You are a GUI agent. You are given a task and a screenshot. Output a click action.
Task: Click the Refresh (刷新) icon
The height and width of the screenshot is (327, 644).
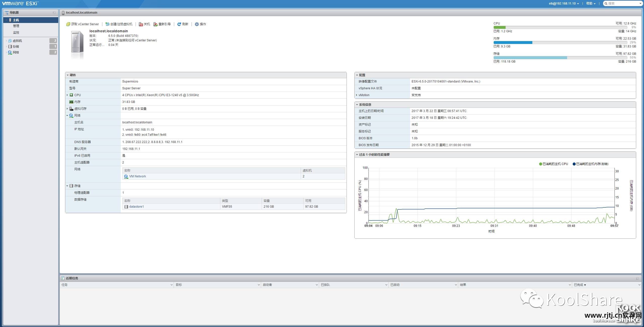pos(179,24)
